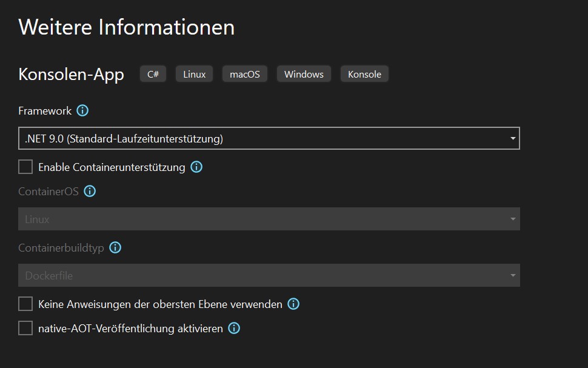Screen dimensions: 588x368
Task: Click the Framework dropdown arrow
Action: [x=513, y=138]
